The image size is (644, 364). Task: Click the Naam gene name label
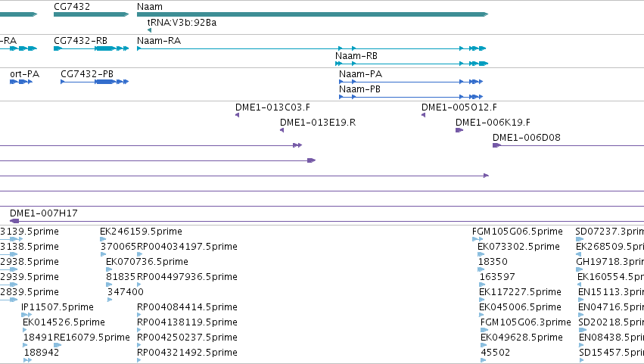150,7
